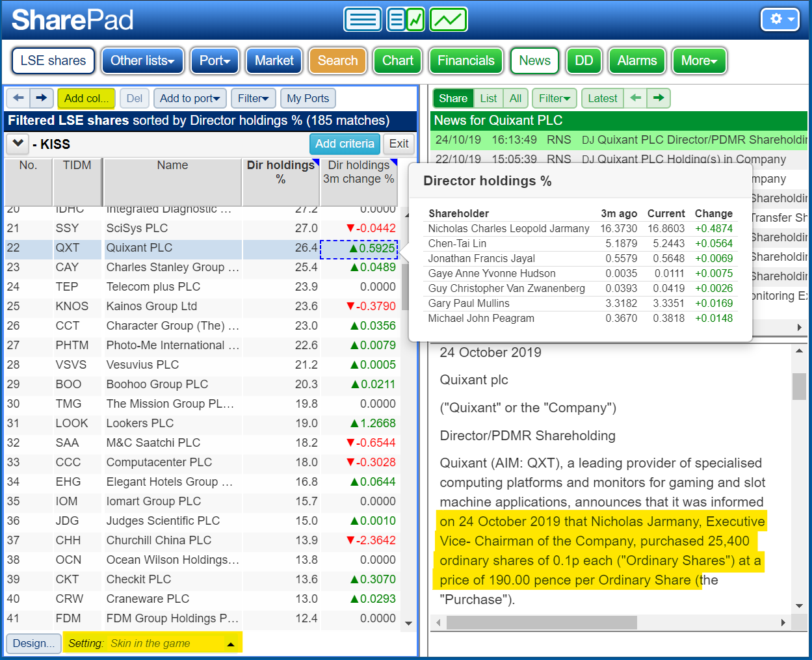Open the Other lists dropdown
The image size is (812, 660).
143,60
